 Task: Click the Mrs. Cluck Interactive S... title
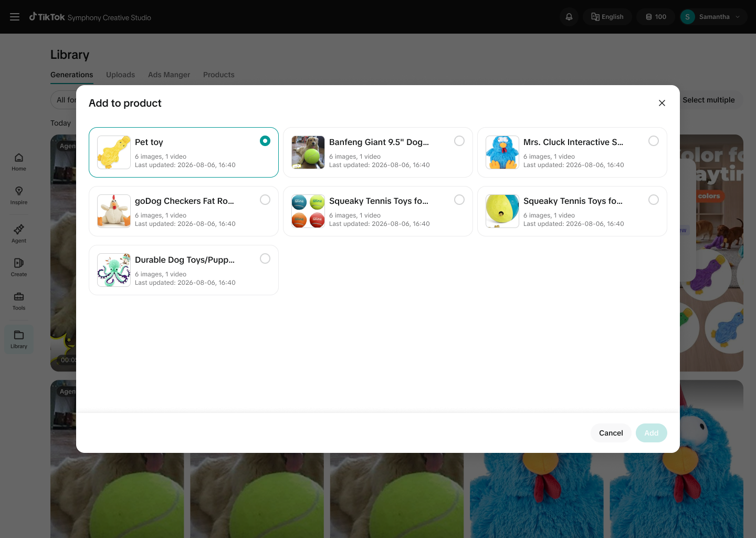pyautogui.click(x=573, y=142)
